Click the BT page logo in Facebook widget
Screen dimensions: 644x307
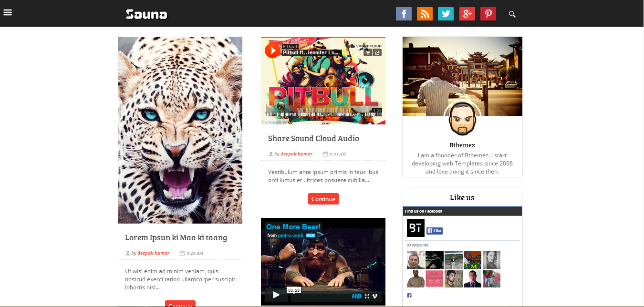[415, 228]
